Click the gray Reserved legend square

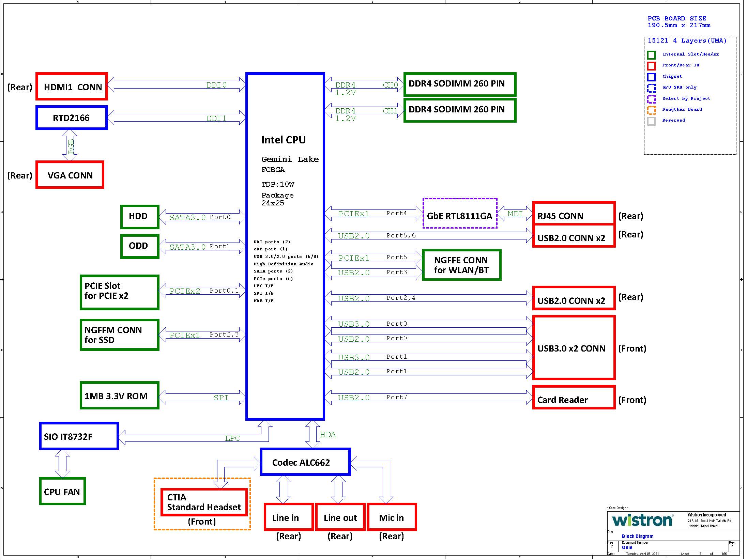click(651, 121)
